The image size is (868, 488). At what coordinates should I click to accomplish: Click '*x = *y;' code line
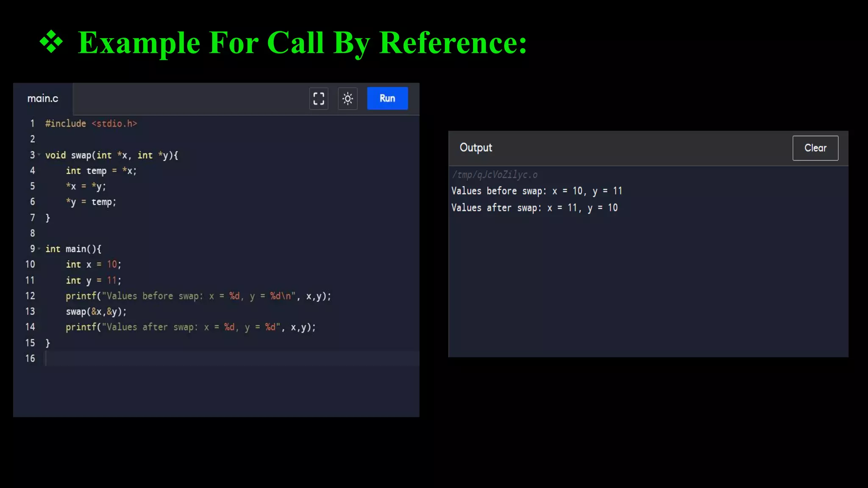[86, 186]
